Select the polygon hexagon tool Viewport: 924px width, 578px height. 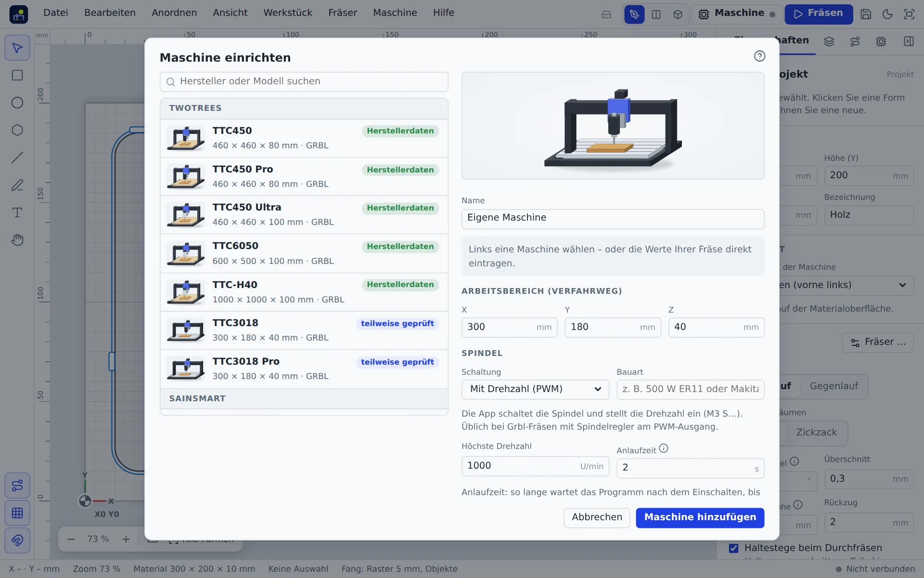[x=17, y=131]
